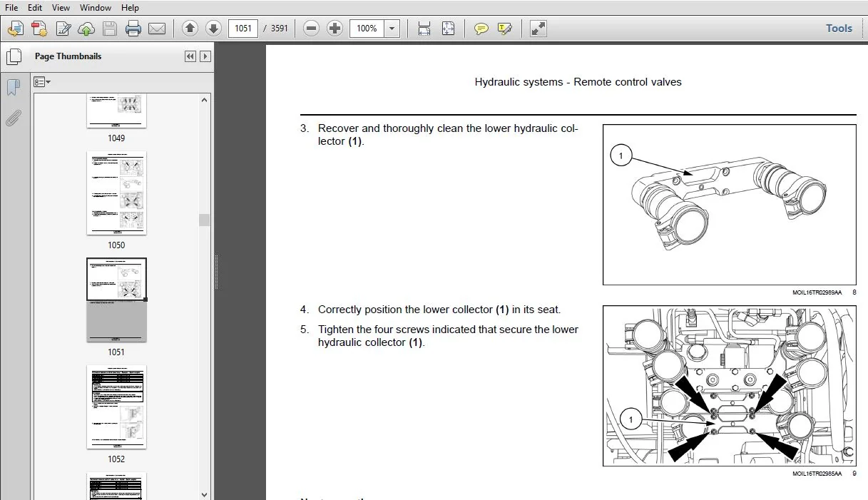Click the thumbnail scrollbar down arrow
This screenshot has width=868, height=500.
tap(205, 494)
